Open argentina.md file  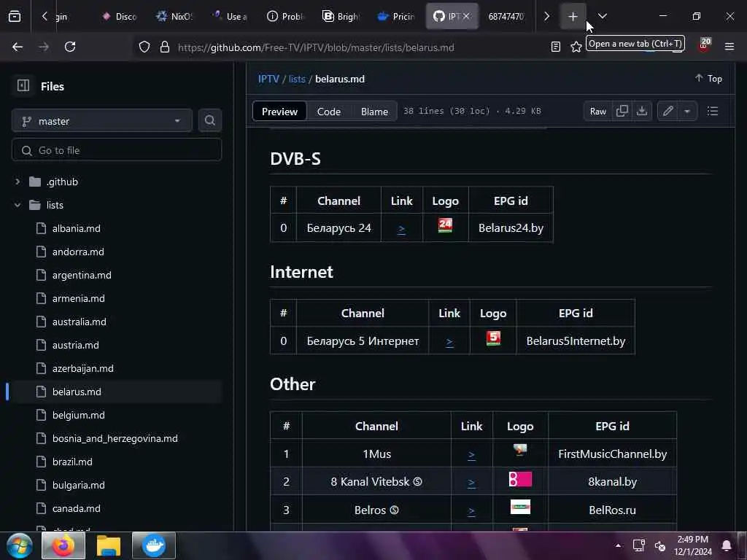point(82,275)
